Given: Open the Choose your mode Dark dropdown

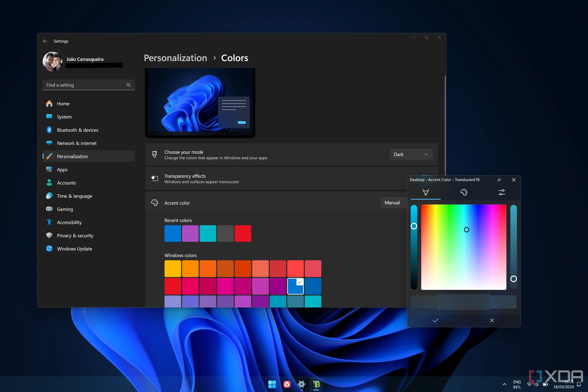Looking at the screenshot, I should pos(411,155).
